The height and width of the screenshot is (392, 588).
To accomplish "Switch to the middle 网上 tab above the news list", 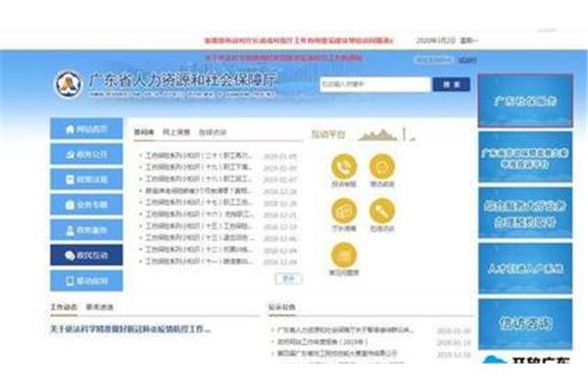I will (x=176, y=132).
